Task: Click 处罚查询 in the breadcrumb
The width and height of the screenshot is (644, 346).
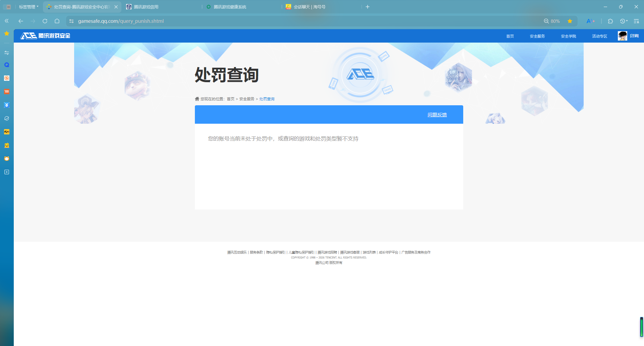Action: (267, 99)
